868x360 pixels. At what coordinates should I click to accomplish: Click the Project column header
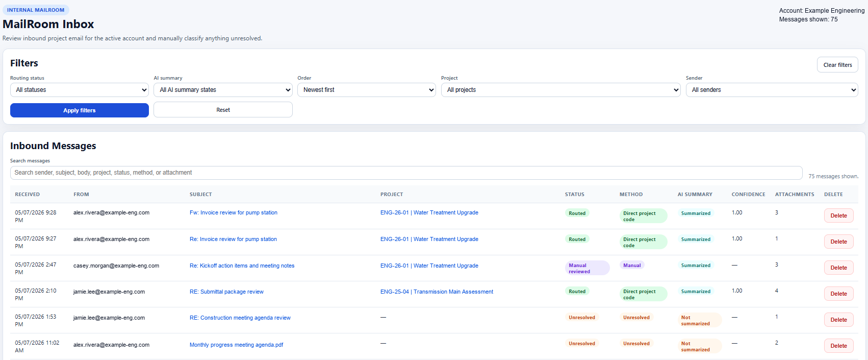click(x=392, y=195)
